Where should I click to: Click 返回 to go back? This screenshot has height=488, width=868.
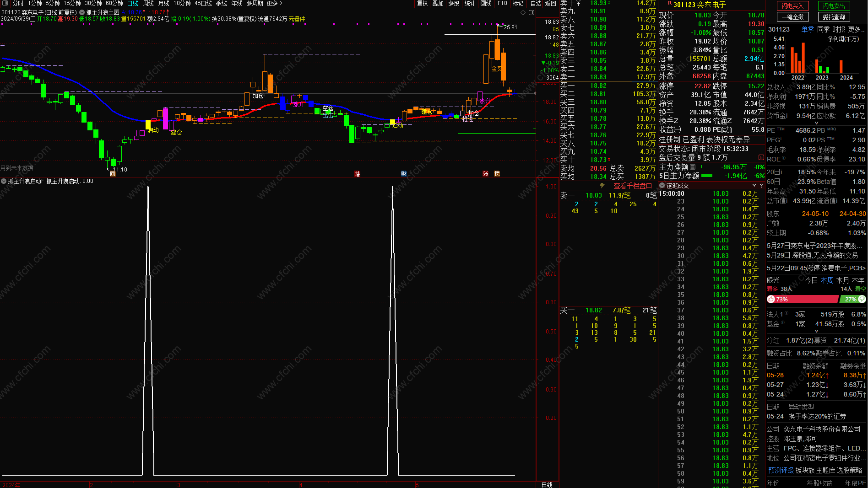(x=551, y=3)
